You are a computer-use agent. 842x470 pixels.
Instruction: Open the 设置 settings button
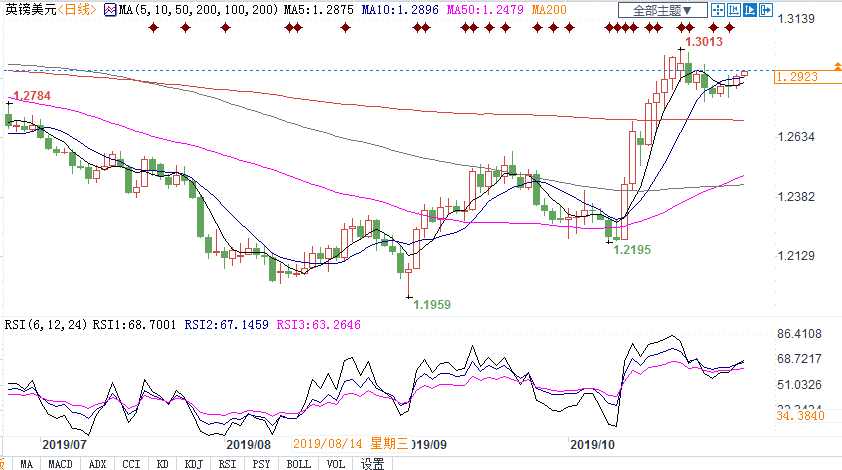(373, 463)
